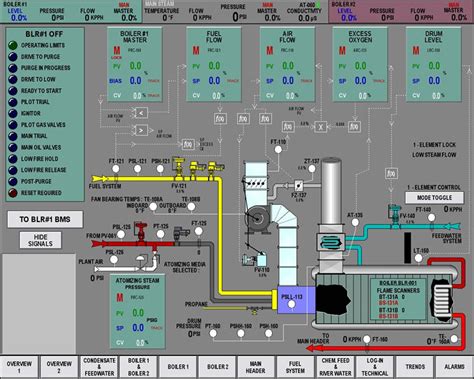Click the AT-135 oxygen analyzer bubble
The width and height of the screenshot is (474, 379).
tap(356, 222)
